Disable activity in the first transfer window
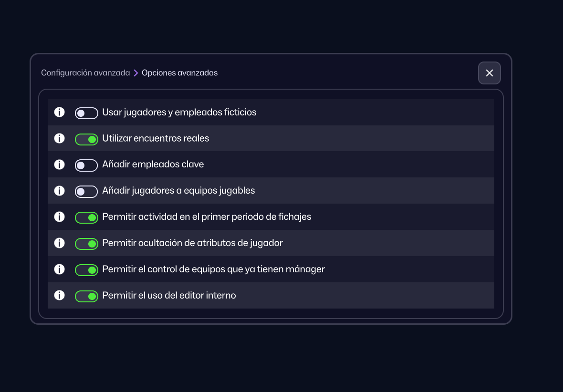 point(86,217)
